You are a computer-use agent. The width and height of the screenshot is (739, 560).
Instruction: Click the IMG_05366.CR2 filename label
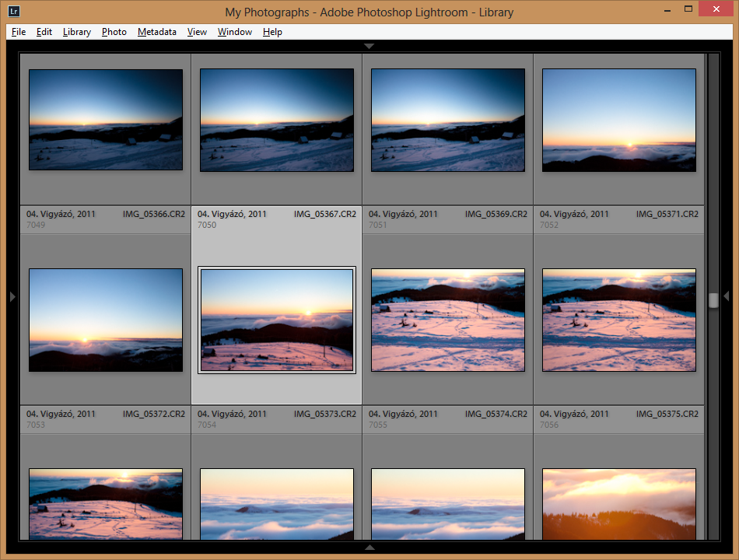click(154, 214)
